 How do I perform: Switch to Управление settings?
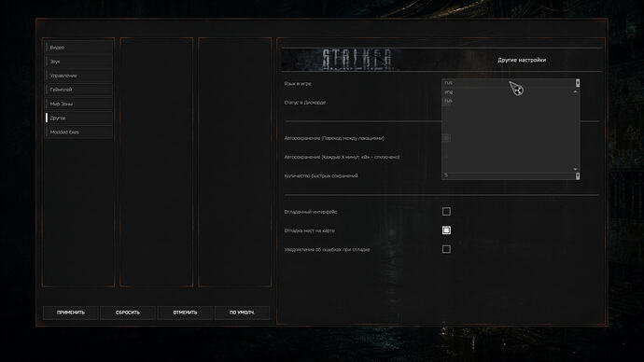tap(78, 76)
